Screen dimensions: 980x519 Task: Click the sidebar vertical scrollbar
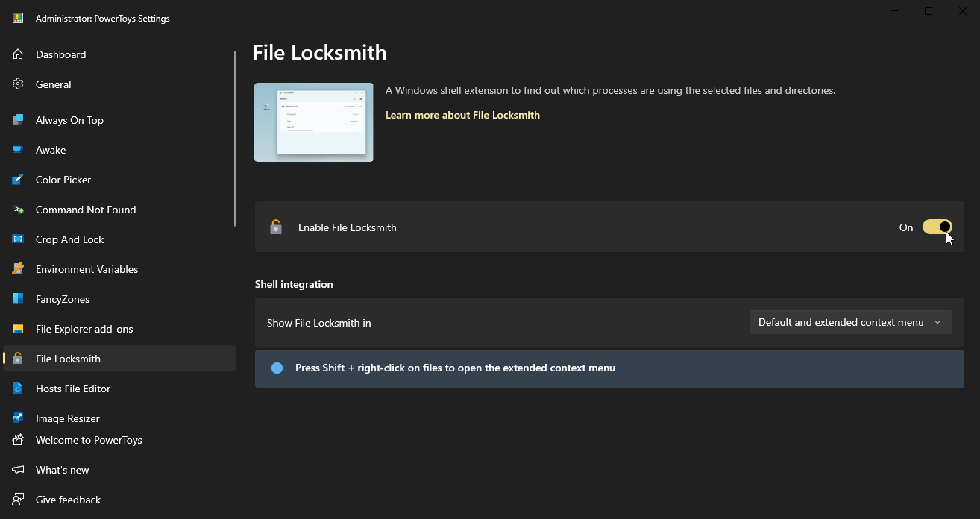[x=235, y=139]
